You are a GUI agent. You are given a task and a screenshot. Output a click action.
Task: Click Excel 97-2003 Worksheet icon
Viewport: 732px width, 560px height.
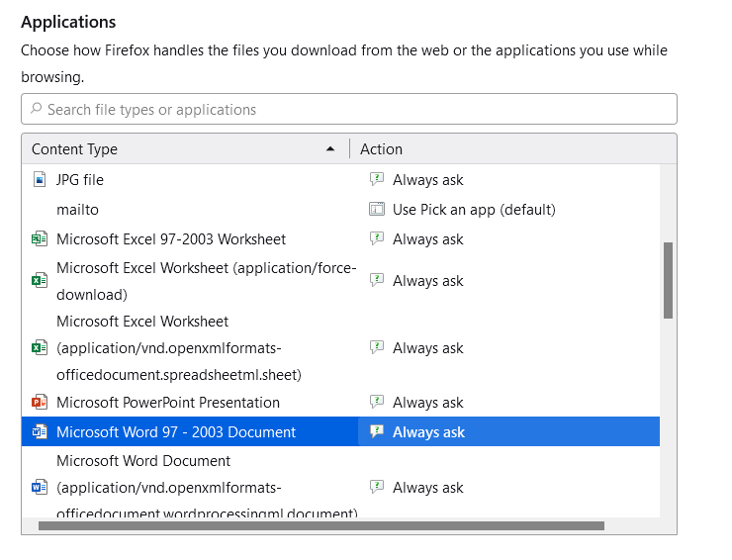40,238
